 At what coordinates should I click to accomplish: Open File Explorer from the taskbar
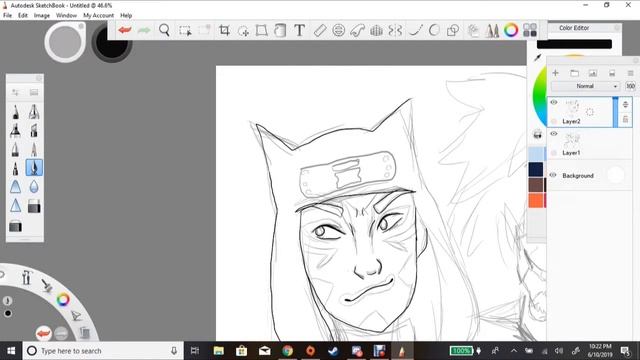point(219,351)
